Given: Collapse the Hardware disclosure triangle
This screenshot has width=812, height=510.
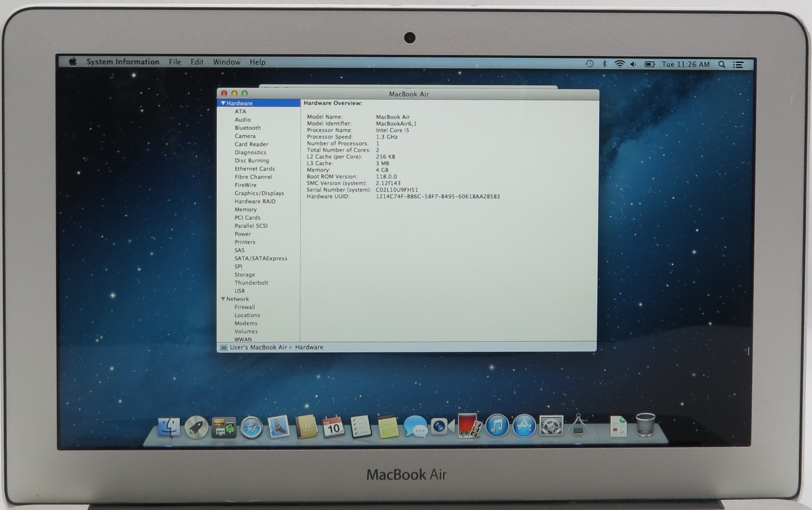Looking at the screenshot, I should point(223,103).
